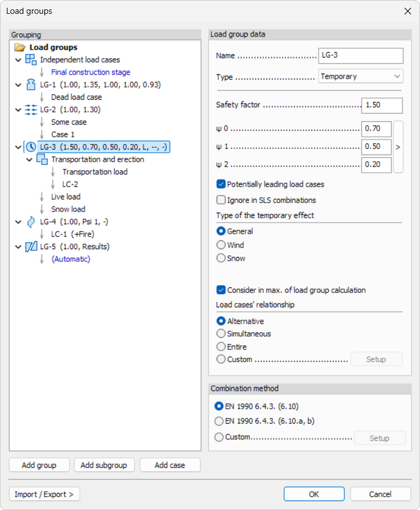This screenshot has height=510, width=420.
Task: Open the Import / Export menu
Action: tap(44, 494)
